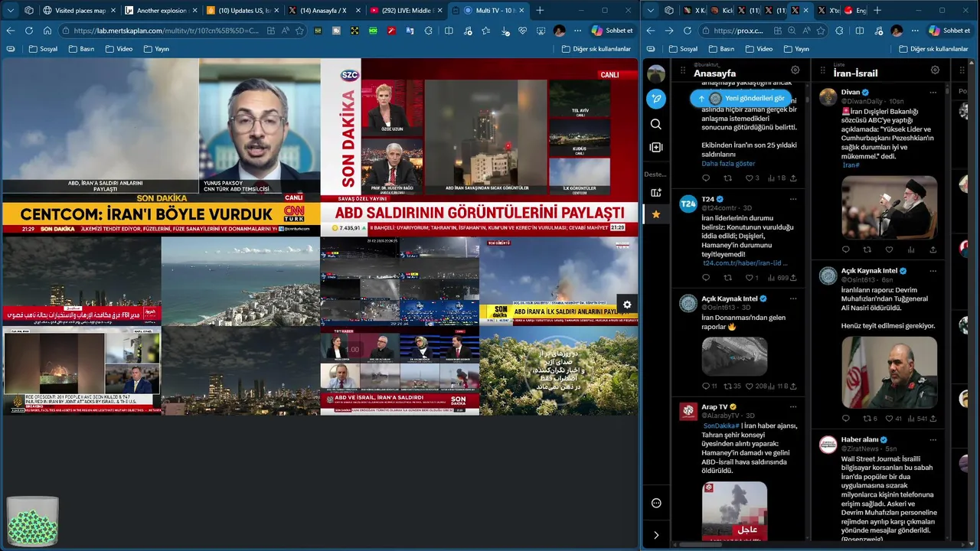Open Sohbet et Copilot in X Pro browser
Screen dimensions: 980x551
click(949, 31)
